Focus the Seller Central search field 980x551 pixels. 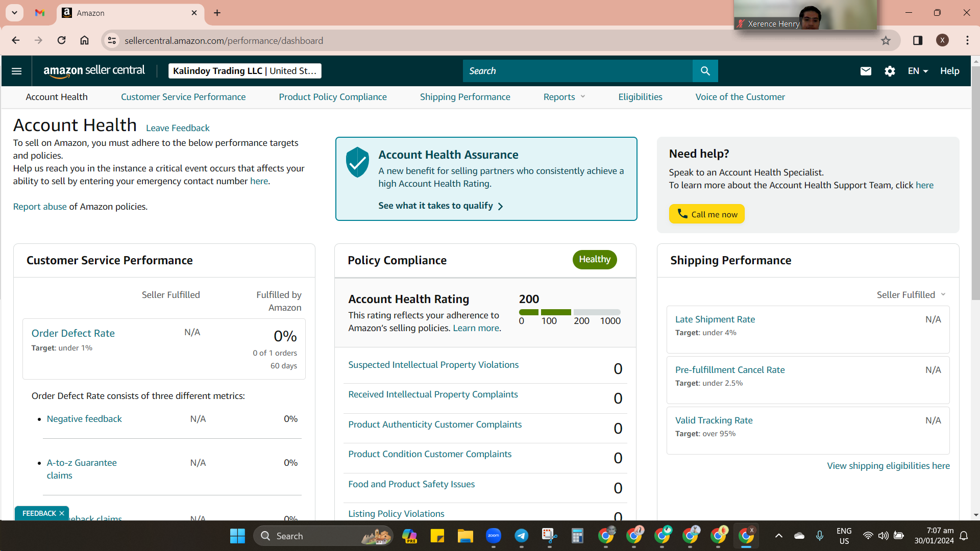[577, 71]
